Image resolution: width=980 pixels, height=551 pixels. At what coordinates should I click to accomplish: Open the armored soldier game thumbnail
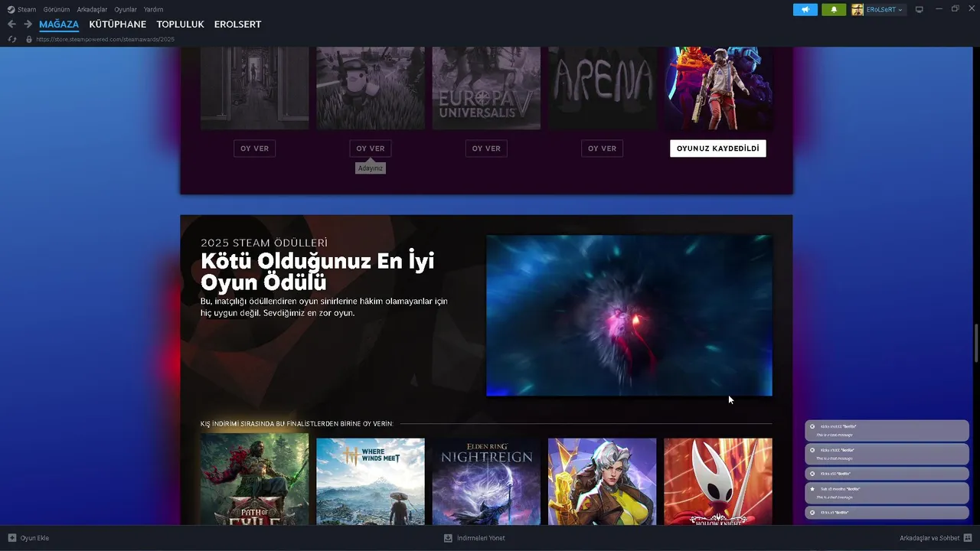718,88
